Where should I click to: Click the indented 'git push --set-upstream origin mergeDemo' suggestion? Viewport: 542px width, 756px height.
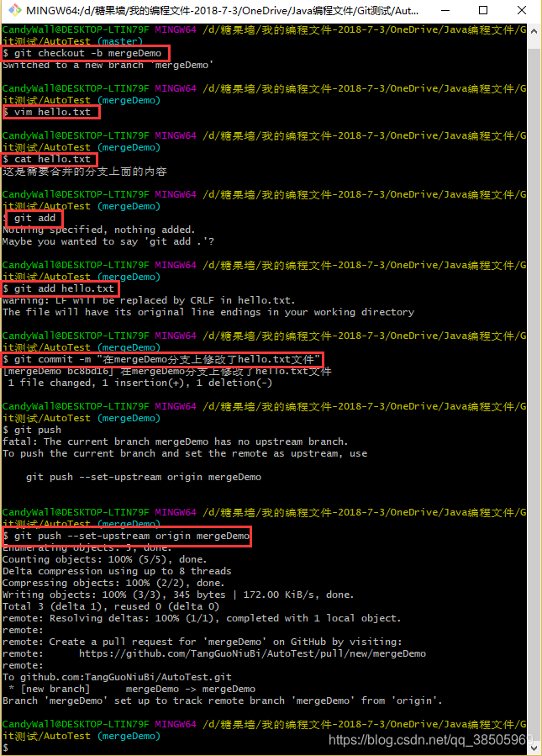coord(144,477)
